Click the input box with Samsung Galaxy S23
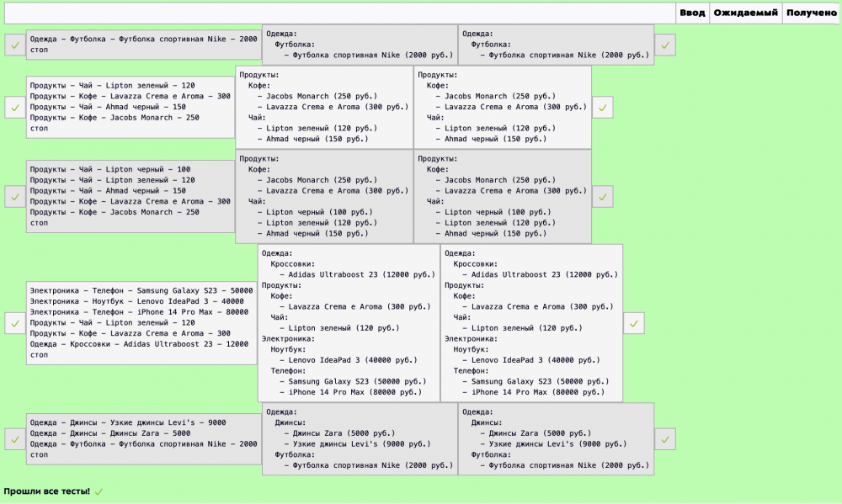Screen dimensions: 842x504 coord(141,323)
